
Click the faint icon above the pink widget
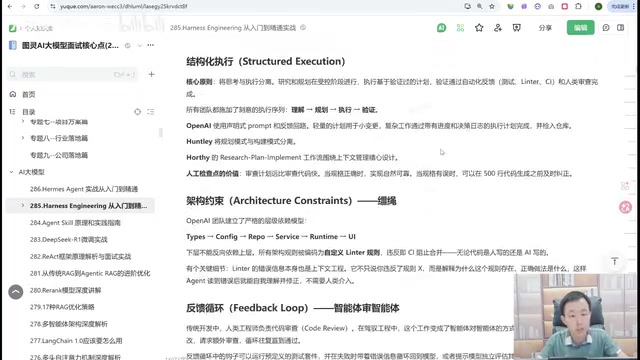pyautogui.click(x=625, y=186)
